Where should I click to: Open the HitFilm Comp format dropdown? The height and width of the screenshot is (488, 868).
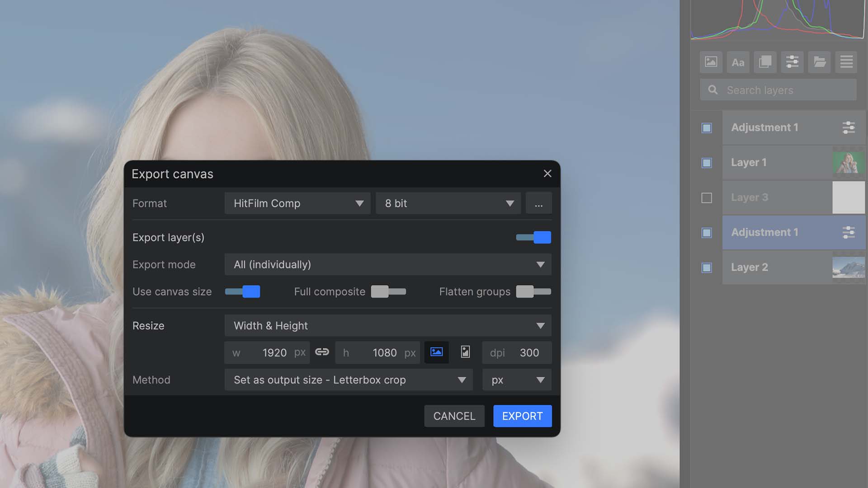click(297, 203)
